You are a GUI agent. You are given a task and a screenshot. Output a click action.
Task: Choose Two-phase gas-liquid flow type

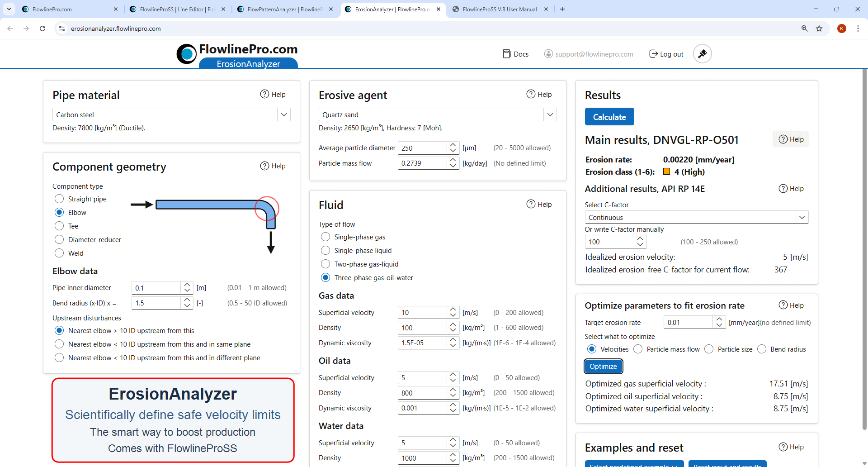(x=325, y=264)
